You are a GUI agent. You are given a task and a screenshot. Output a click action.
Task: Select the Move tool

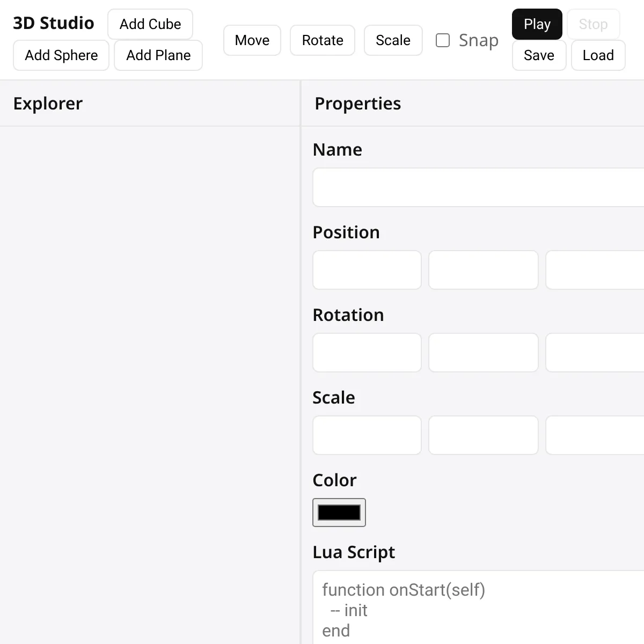252,40
